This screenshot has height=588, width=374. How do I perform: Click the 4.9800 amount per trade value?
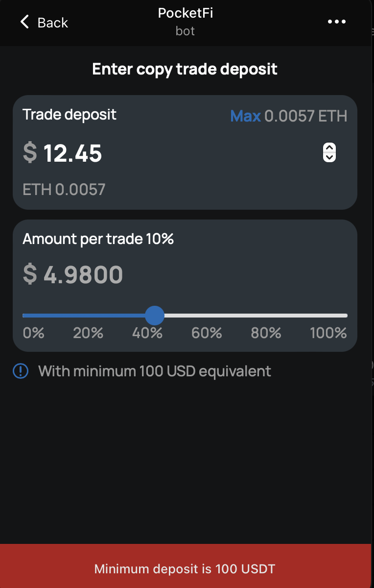(x=83, y=274)
